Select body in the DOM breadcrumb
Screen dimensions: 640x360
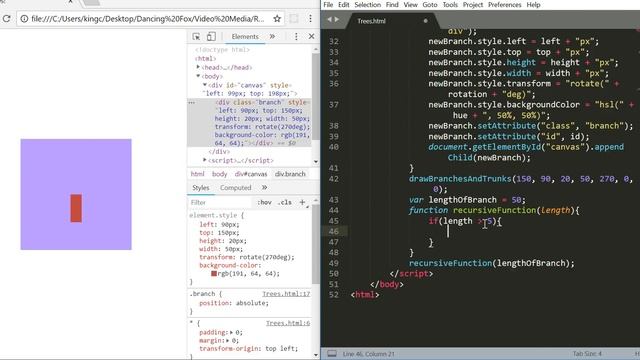tap(220, 174)
